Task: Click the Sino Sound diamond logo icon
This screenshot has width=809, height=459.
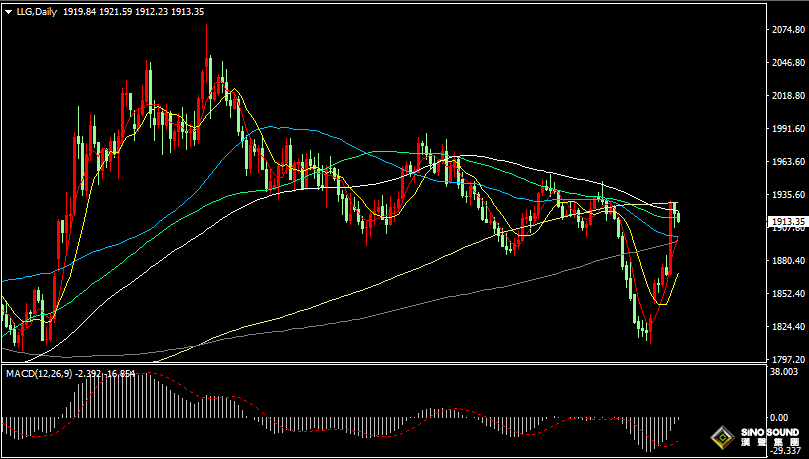Action: 721,437
